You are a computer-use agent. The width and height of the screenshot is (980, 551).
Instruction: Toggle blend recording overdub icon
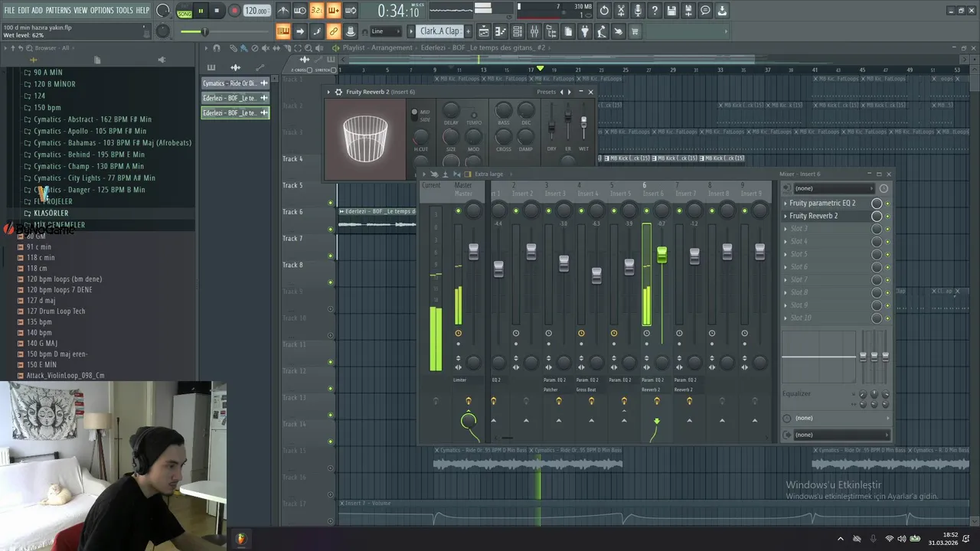(x=334, y=11)
